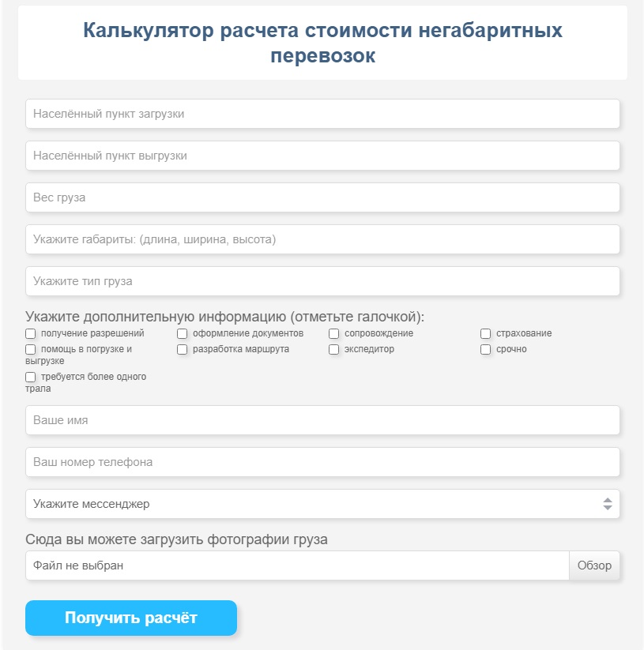Click 'Обзор' to browse for photos
The height and width of the screenshot is (650, 644).
[596, 565]
